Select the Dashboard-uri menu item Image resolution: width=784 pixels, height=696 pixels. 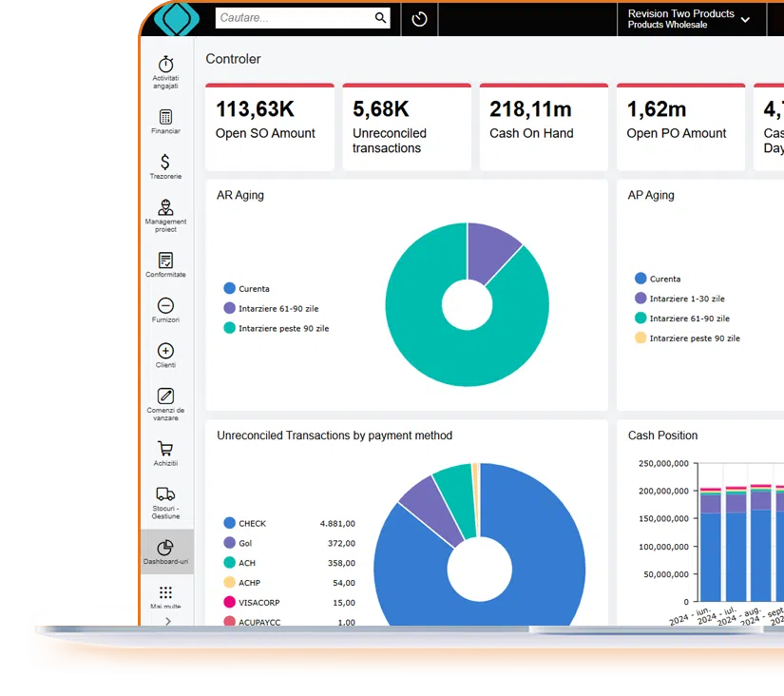[165, 551]
